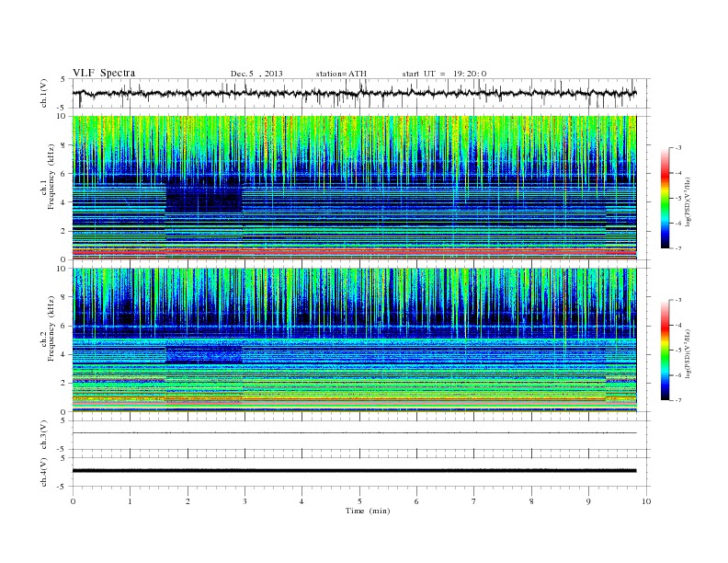Click the '-7' value on ch.2 colorbar
Viewport: 728px width, 563px height.
coord(677,400)
